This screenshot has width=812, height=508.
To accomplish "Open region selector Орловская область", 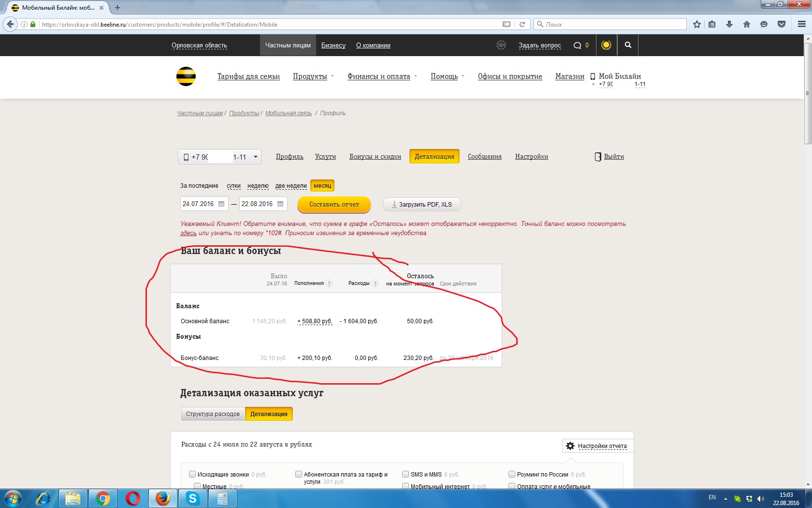I will point(199,45).
